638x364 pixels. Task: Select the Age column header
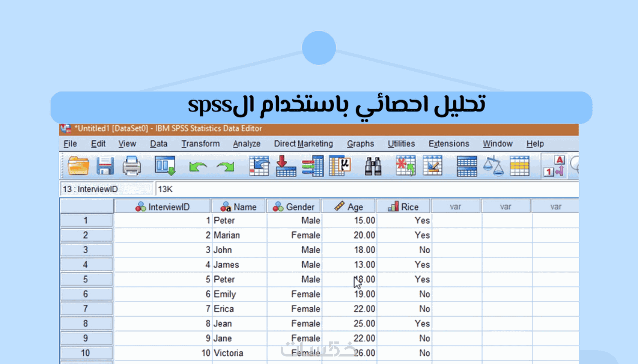coord(349,207)
